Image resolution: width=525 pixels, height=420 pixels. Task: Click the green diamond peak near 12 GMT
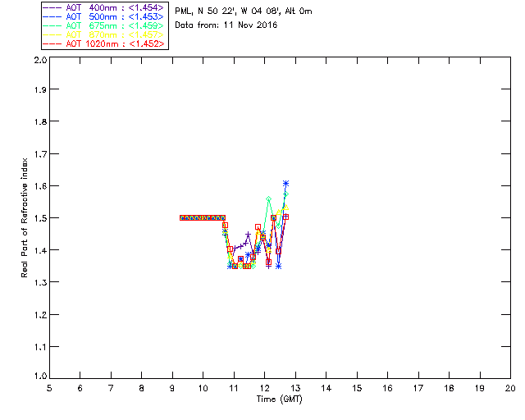click(268, 199)
